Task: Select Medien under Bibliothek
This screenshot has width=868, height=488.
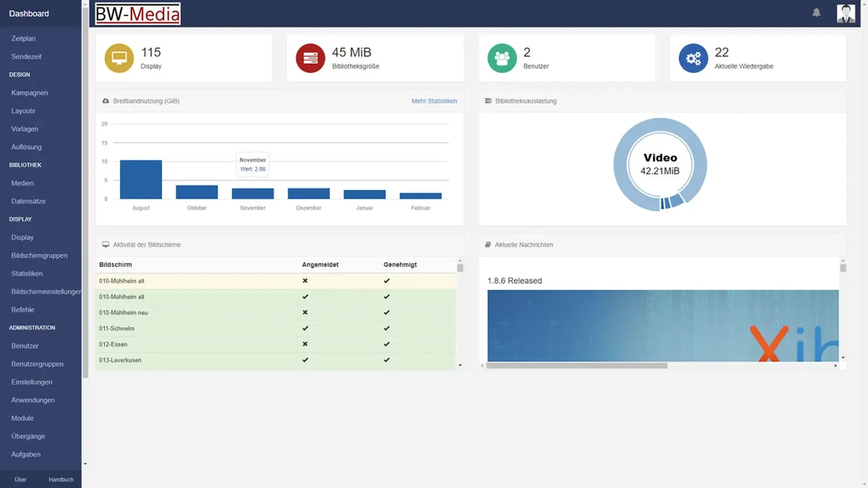Action: coord(22,183)
